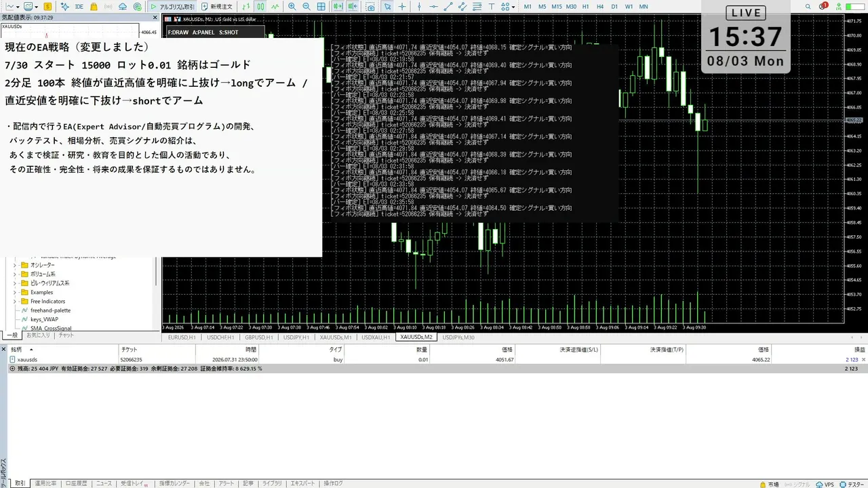Select the arrow cursor tool
Viewport: 868px width, 488px height.
click(387, 6)
